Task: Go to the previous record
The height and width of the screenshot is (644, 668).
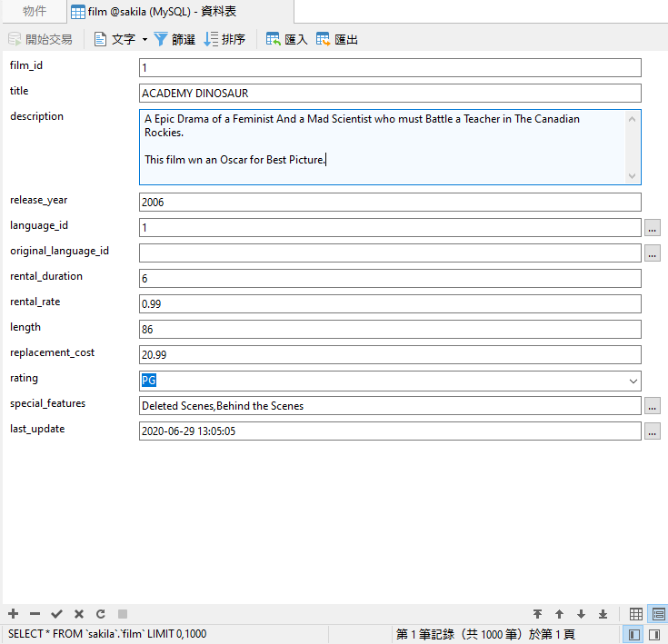Action: click(559, 614)
